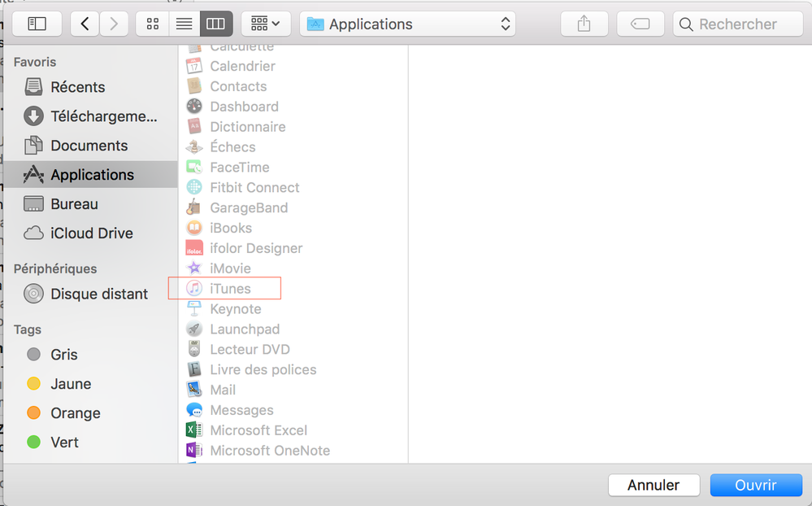Click the Messages app icon
The height and width of the screenshot is (506, 812).
194,409
